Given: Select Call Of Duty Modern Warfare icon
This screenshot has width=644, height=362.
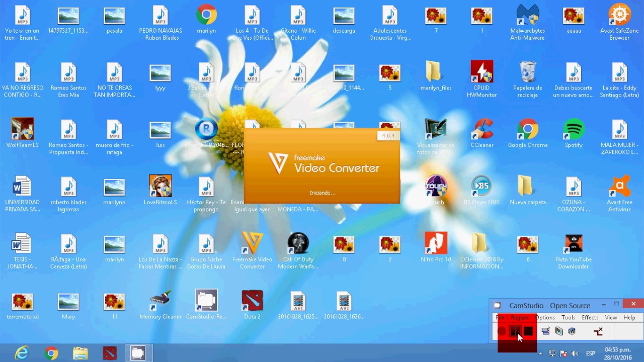Looking at the screenshot, I should click(x=298, y=251).
